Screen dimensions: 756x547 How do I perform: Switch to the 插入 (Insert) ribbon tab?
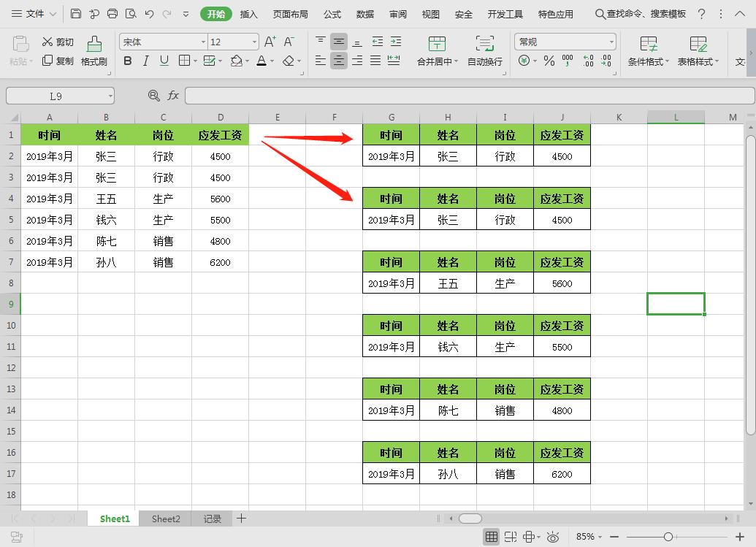click(x=249, y=14)
